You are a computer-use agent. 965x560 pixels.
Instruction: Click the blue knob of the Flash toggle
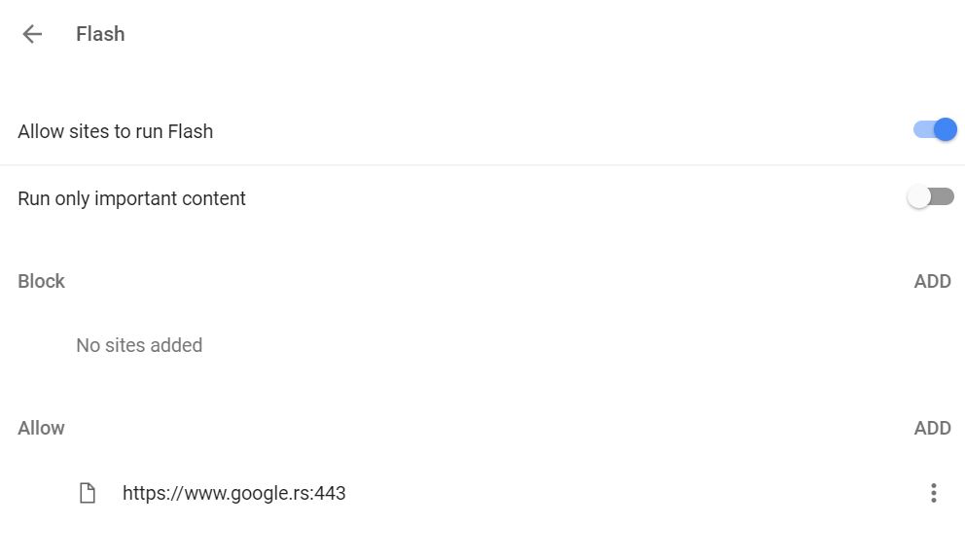coord(945,130)
